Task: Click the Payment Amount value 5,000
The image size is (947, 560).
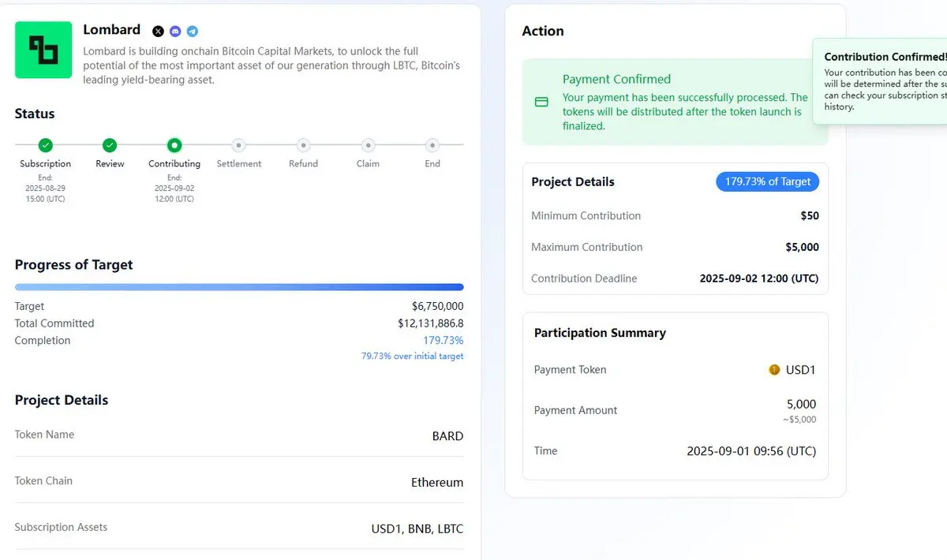Action: pyautogui.click(x=802, y=404)
